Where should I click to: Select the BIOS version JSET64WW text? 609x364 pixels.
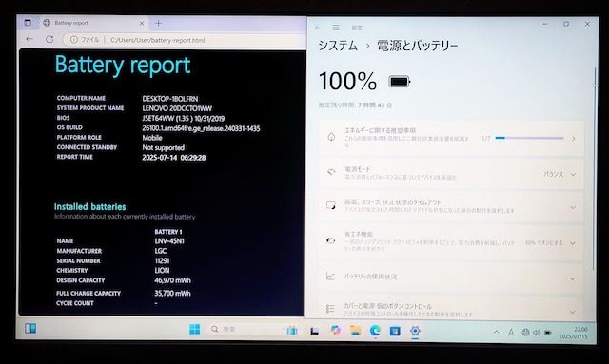[x=184, y=119]
